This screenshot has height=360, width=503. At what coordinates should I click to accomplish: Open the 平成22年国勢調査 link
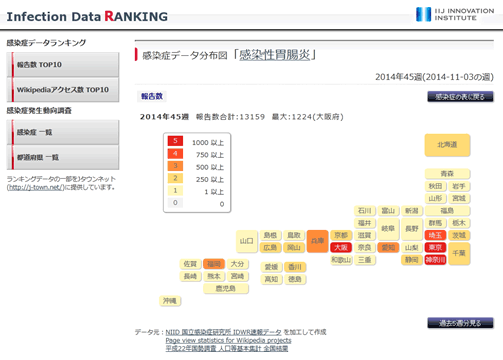pos(227,348)
